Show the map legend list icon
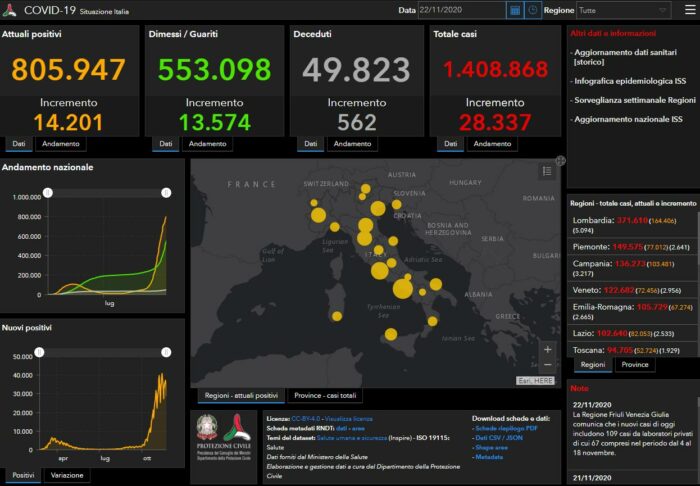This screenshot has width=700, height=486. click(x=547, y=171)
